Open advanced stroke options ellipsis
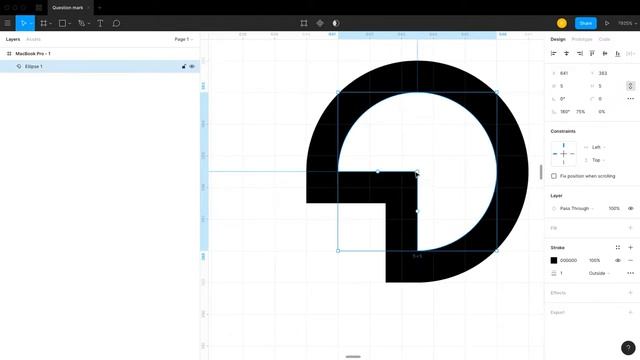Viewport: 640px width, 360px height. pos(630,273)
